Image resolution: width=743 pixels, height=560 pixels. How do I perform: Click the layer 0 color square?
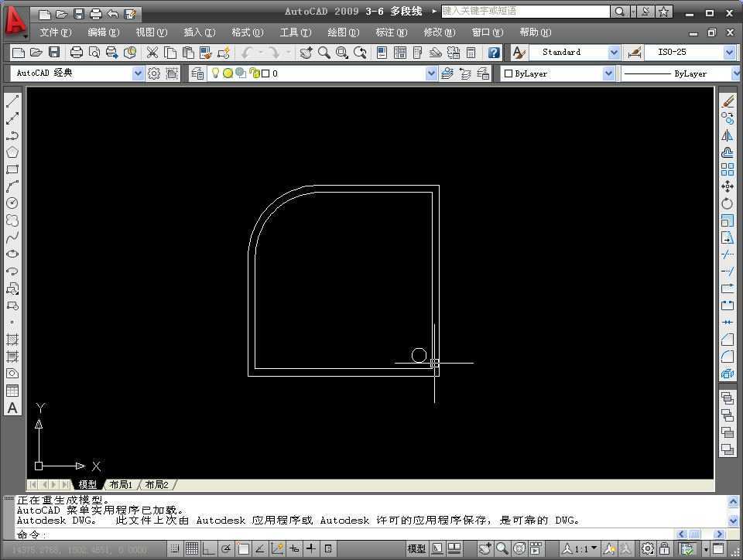point(265,73)
